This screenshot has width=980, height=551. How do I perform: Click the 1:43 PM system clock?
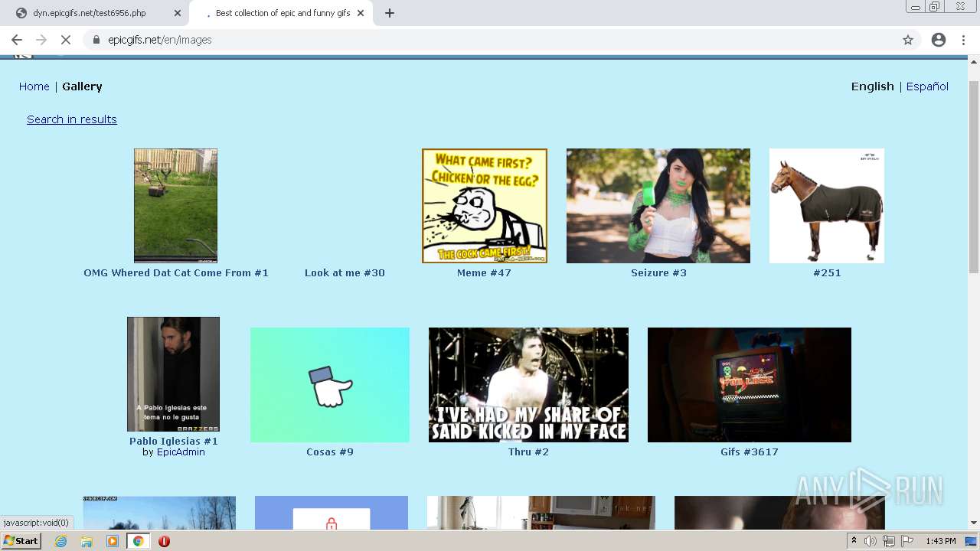click(941, 541)
